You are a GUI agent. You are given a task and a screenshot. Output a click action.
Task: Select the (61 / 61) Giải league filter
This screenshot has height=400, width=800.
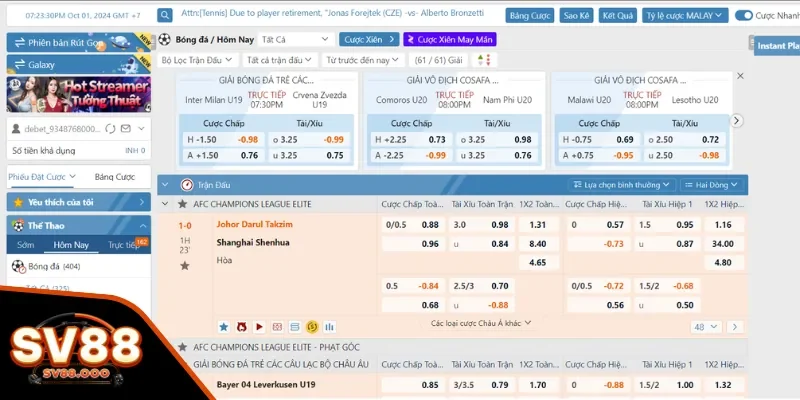pyautogui.click(x=439, y=60)
